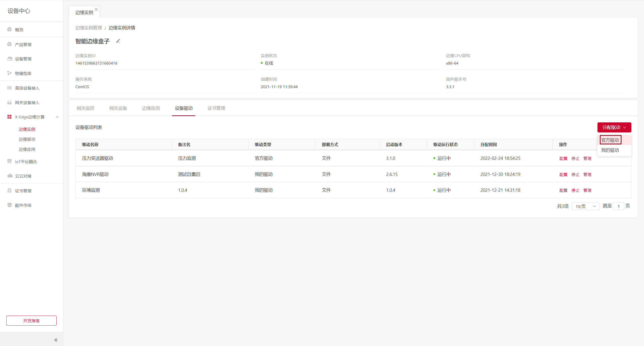Screen dimensions: 644x346
Task: Open 产品管理 from the sidebar icon
Action: [x=10, y=44]
